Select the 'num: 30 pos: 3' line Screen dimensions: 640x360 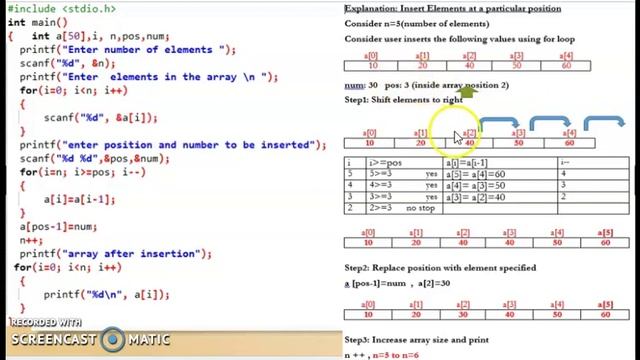pyautogui.click(x=427, y=85)
